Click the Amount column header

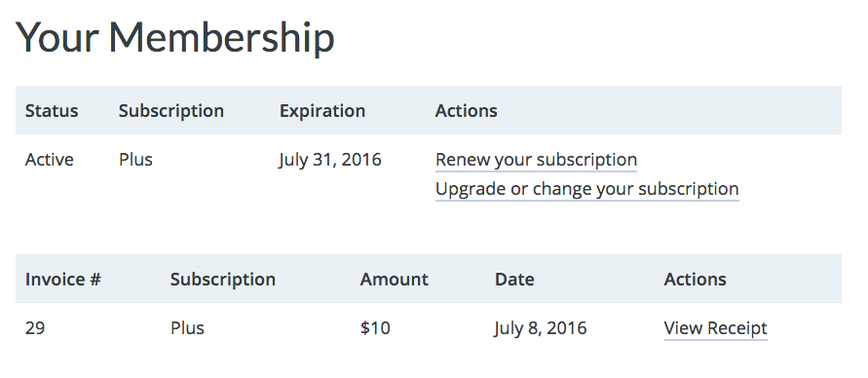395,280
